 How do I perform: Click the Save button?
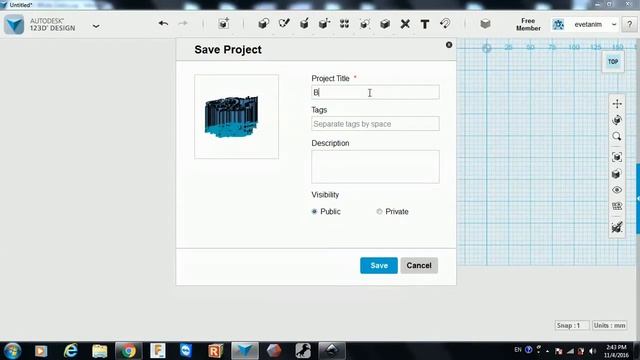click(x=379, y=265)
